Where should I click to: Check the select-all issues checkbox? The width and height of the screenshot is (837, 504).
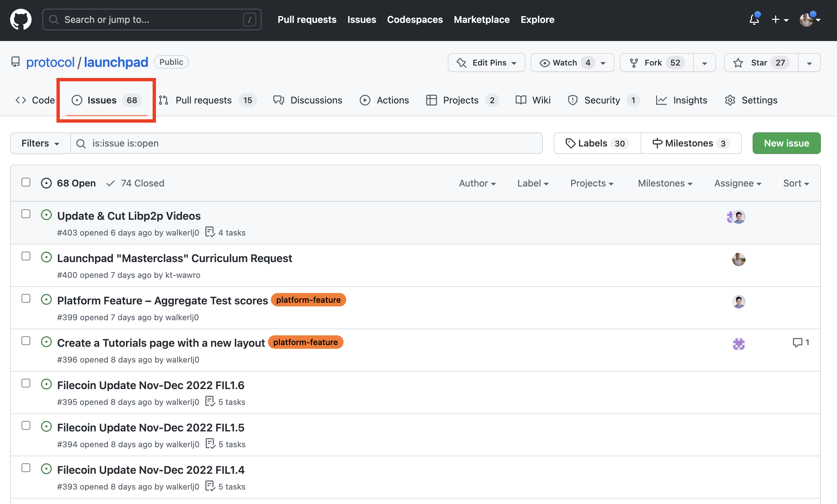[26, 182]
